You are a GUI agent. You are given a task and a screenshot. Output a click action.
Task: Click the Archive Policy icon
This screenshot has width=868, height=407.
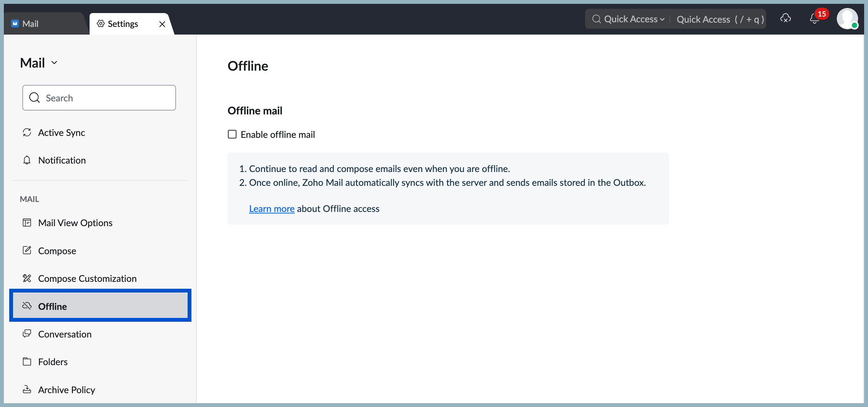pyautogui.click(x=27, y=389)
